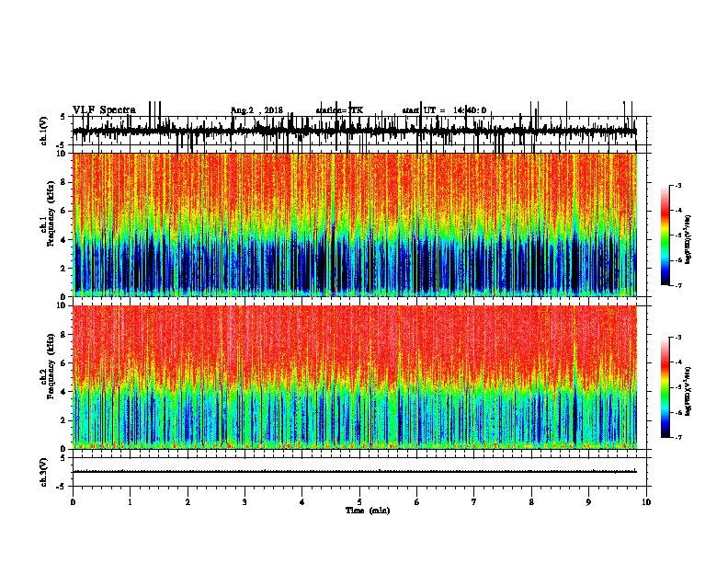Click the "Time (min)" x-axis label

pos(368,511)
